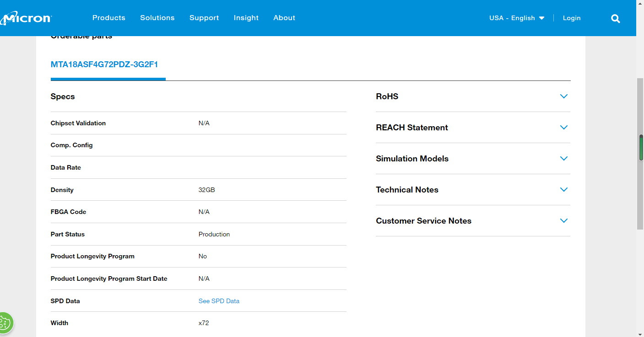Open the cookie preferences icon

(4, 323)
